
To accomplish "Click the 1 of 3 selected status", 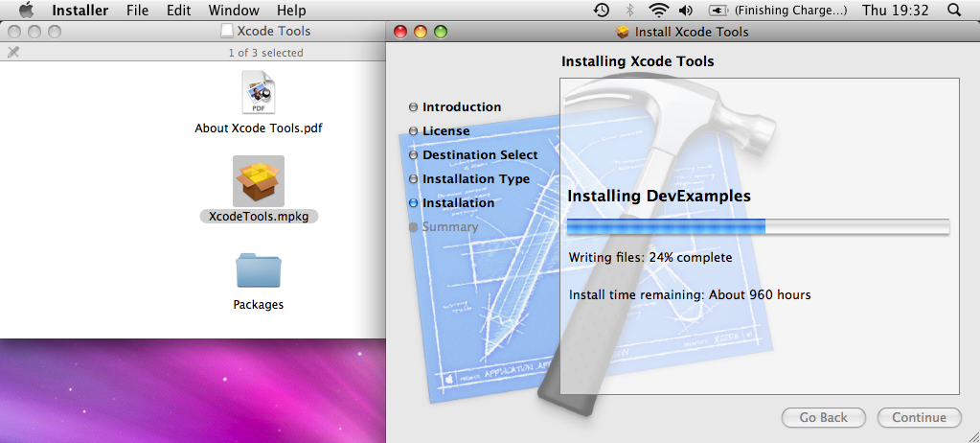I will point(265,53).
